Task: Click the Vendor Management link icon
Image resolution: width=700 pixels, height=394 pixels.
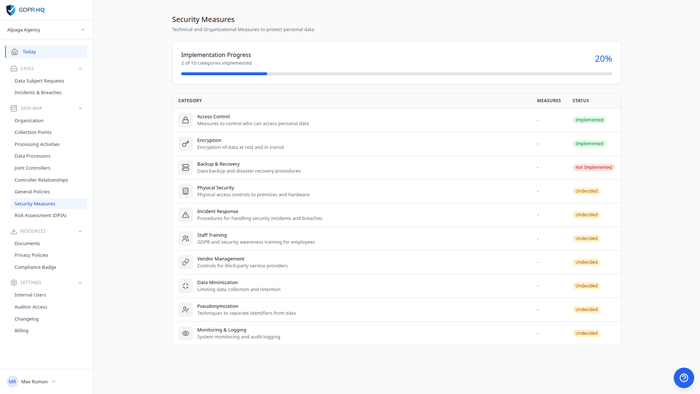Action: click(x=185, y=262)
